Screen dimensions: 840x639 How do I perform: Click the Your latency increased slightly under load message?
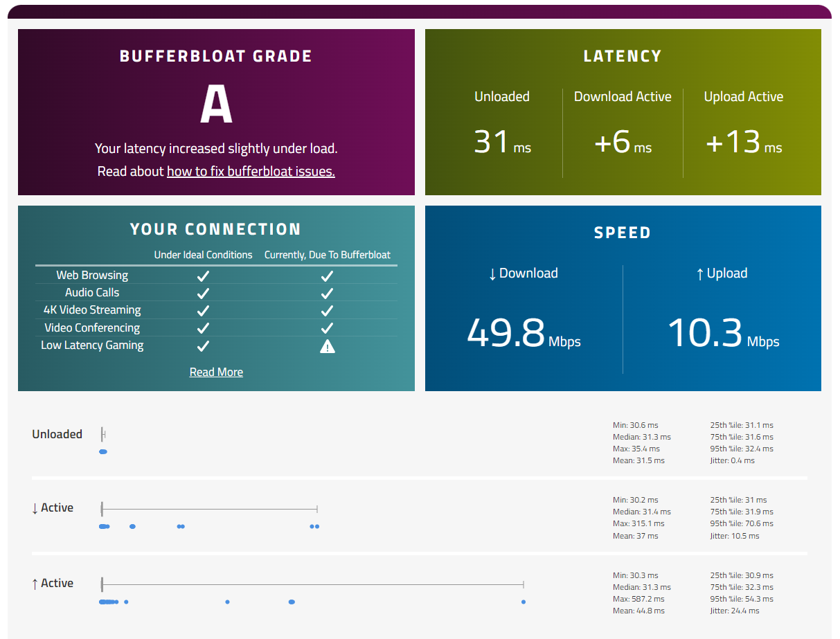click(216, 148)
